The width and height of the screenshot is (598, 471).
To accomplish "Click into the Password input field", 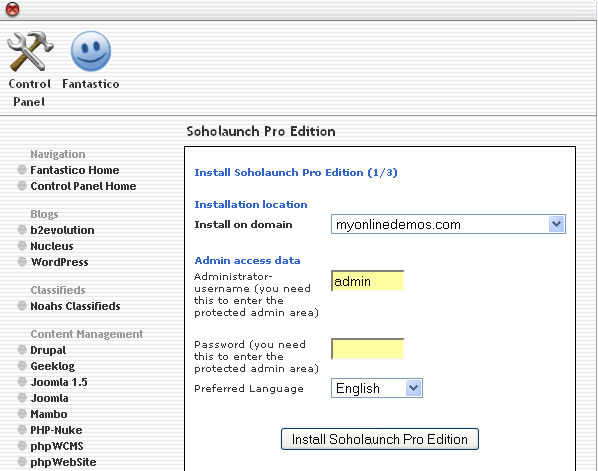I will tap(368, 349).
